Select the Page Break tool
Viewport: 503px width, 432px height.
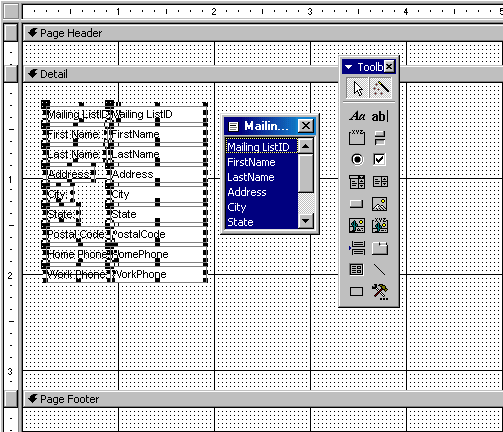click(x=357, y=248)
